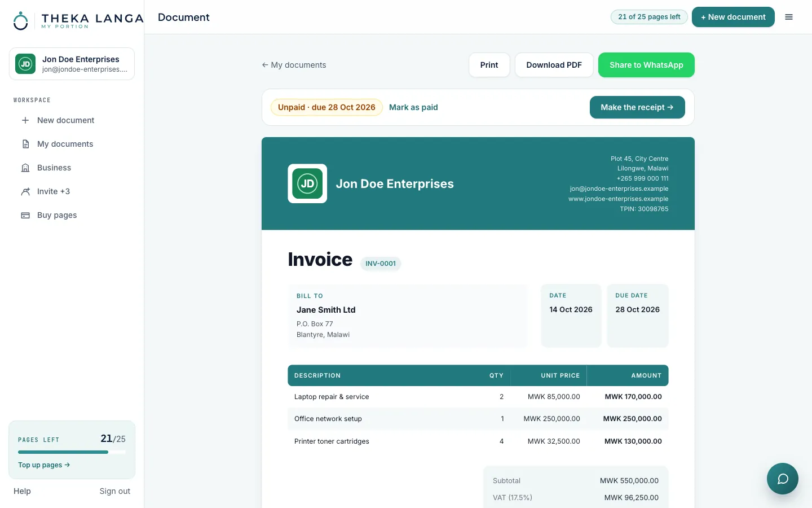Image resolution: width=812 pixels, height=508 pixels.
Task: Download the invoice as PDF
Action: [x=554, y=65]
